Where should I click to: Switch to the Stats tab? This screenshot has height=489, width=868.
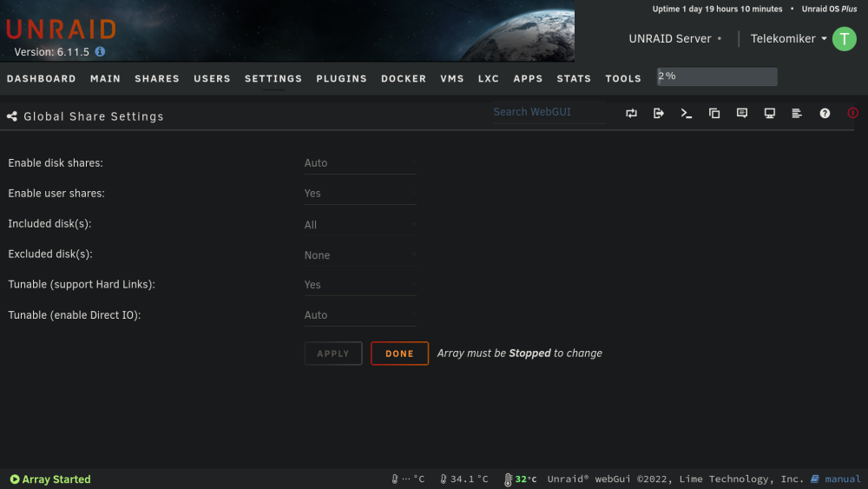click(574, 79)
